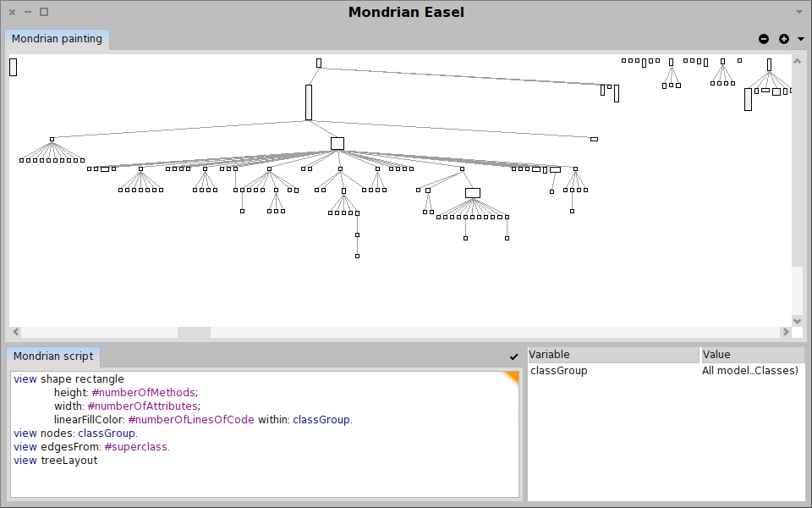Image resolution: width=812 pixels, height=508 pixels.
Task: Click 'treeLayout' in the last script line
Action: pyautogui.click(x=69, y=461)
